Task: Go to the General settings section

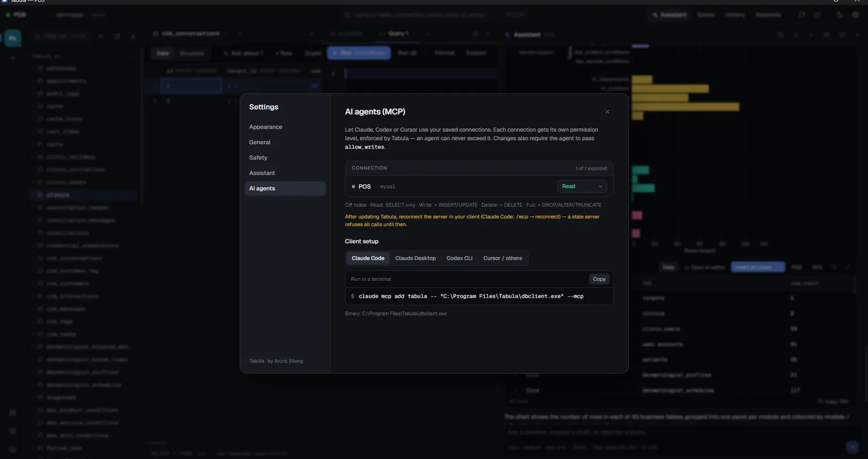Action: point(260,142)
